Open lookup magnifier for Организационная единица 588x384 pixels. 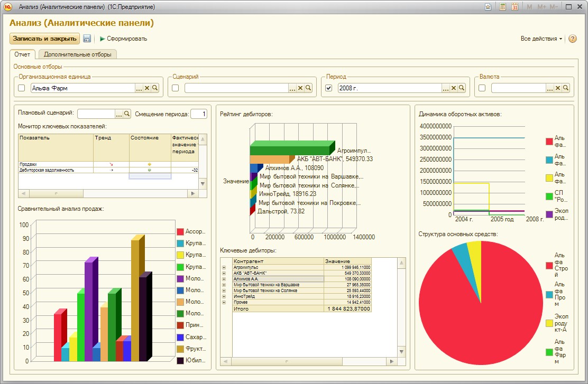155,88
